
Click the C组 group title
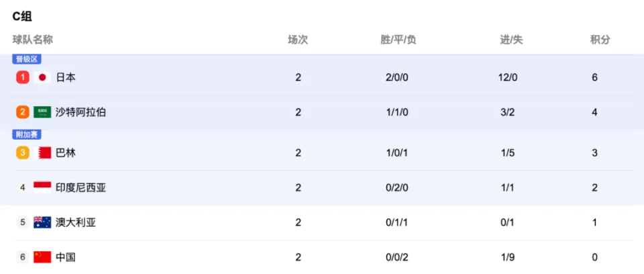[22, 17]
